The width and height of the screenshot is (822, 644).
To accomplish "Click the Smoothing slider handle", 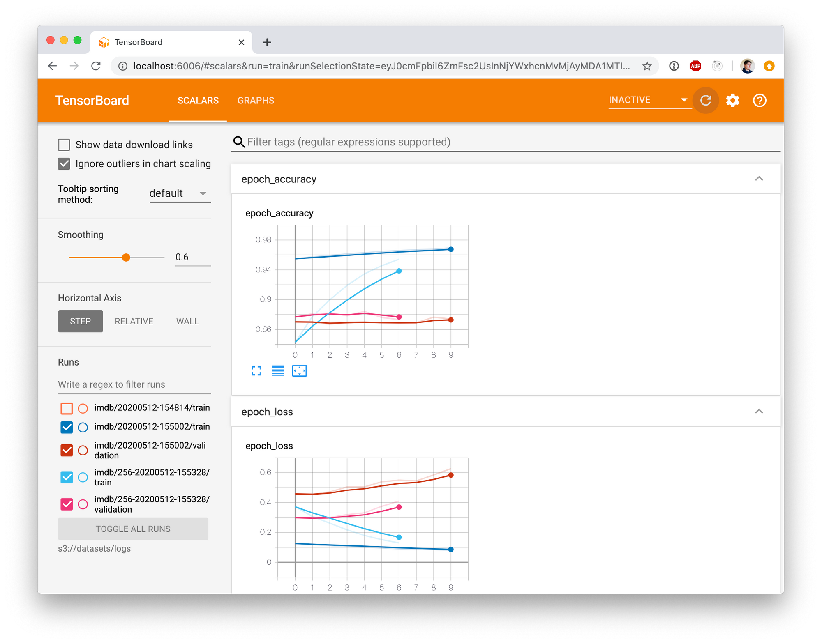I will point(126,258).
